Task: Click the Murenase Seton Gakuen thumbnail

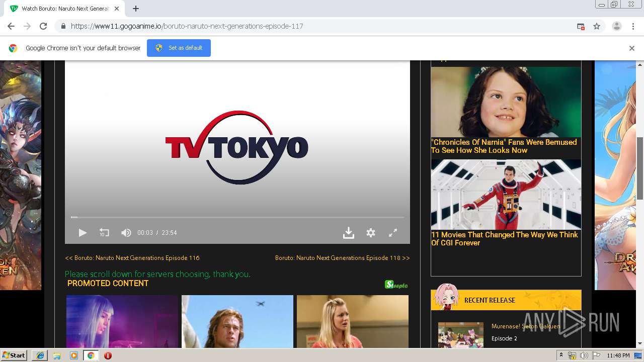Action: [x=461, y=335]
